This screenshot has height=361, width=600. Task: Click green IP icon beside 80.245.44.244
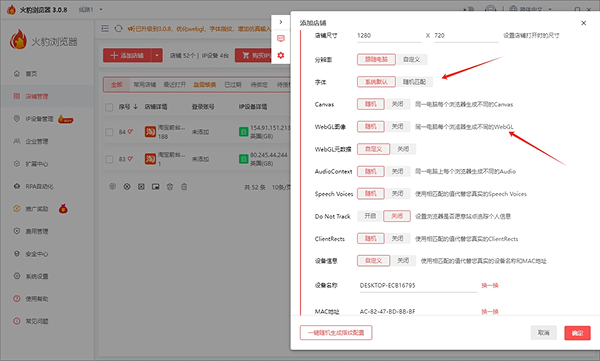tap(243, 158)
